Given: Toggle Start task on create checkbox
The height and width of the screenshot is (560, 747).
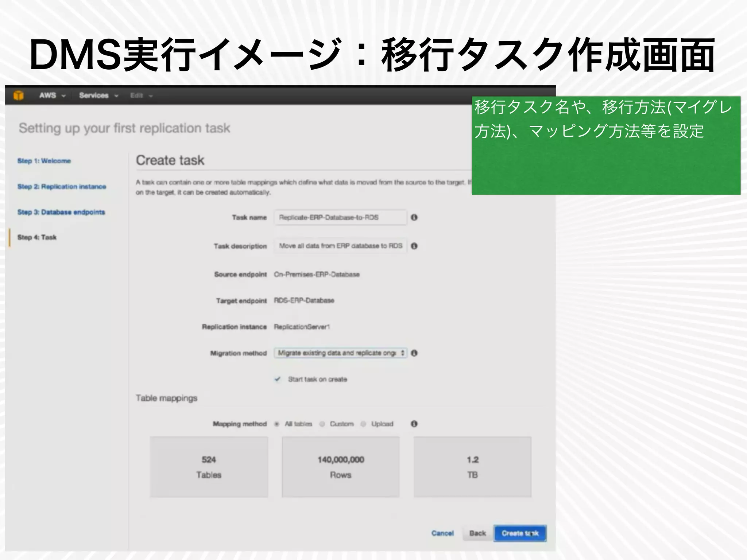Looking at the screenshot, I should tap(278, 379).
